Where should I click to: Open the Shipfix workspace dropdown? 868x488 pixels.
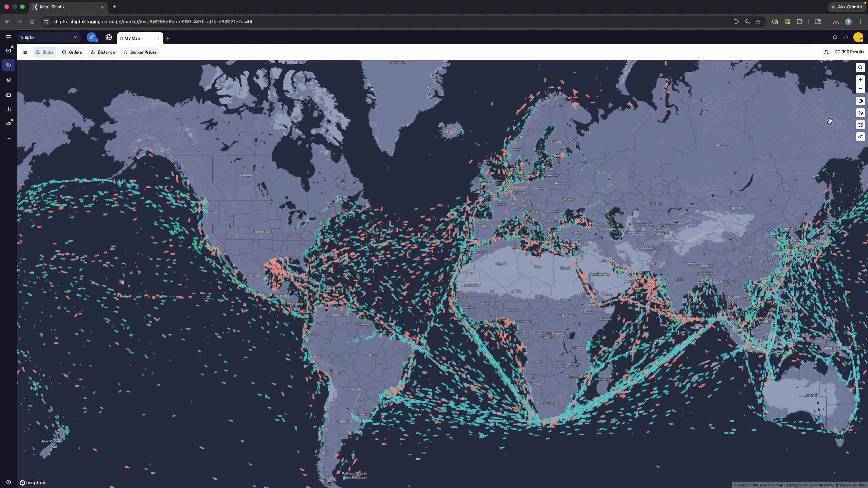pos(49,37)
